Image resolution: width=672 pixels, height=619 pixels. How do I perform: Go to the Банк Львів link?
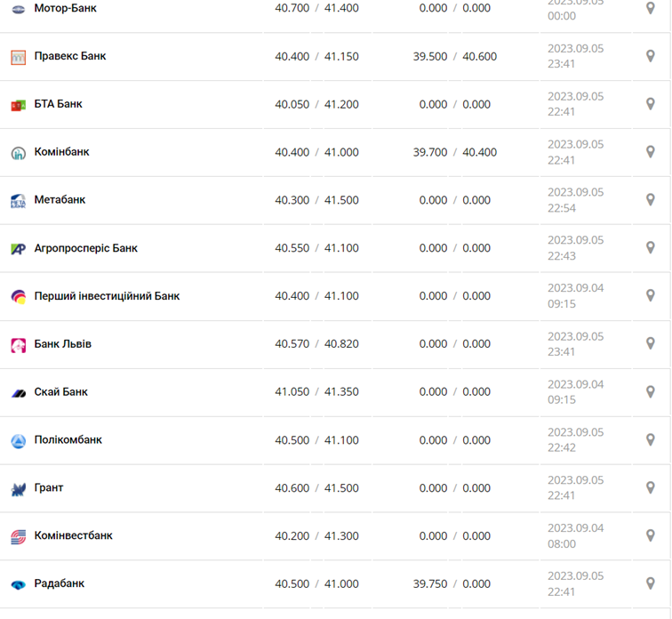click(x=62, y=344)
